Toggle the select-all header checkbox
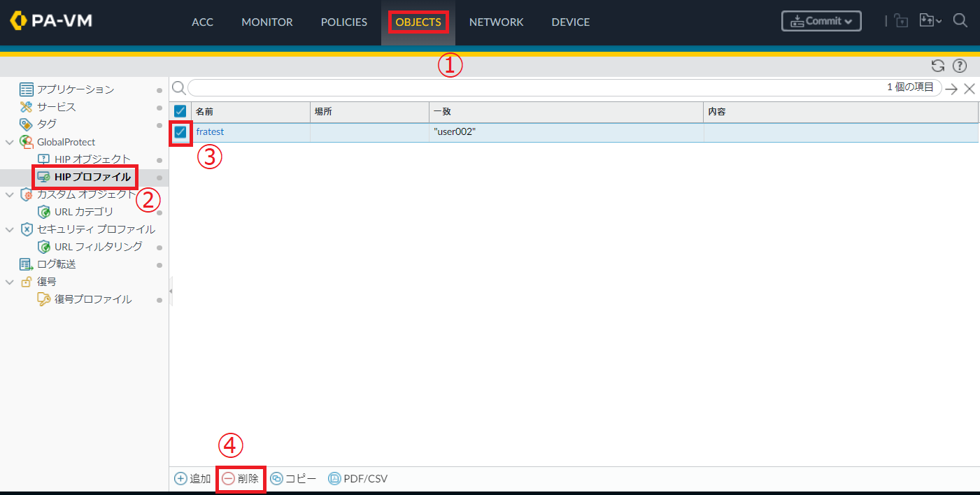The height and width of the screenshot is (495, 980). tap(180, 111)
